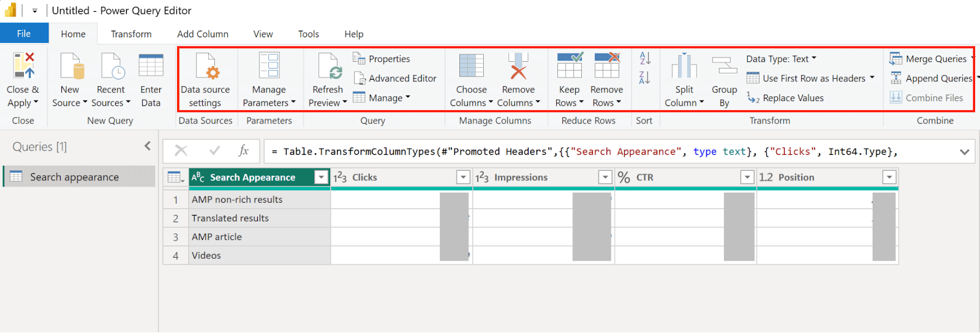
Task: Open the CTR column filter dropdown
Action: click(747, 178)
